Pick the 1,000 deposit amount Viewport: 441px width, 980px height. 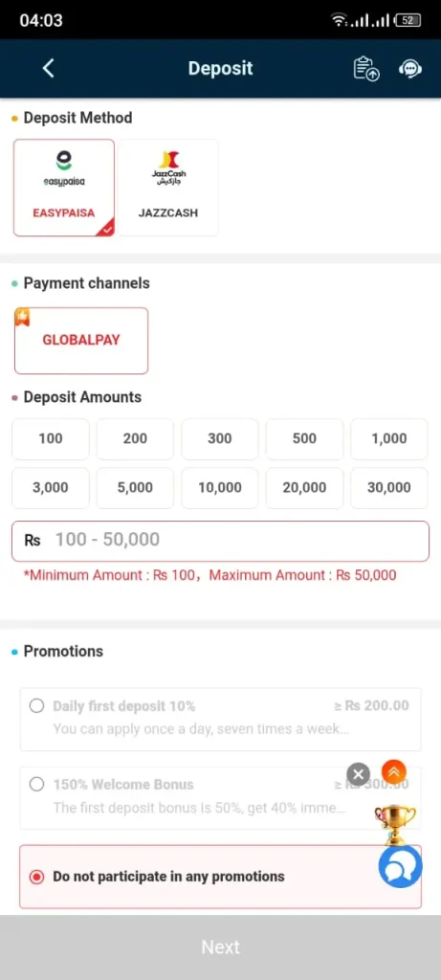[389, 438]
